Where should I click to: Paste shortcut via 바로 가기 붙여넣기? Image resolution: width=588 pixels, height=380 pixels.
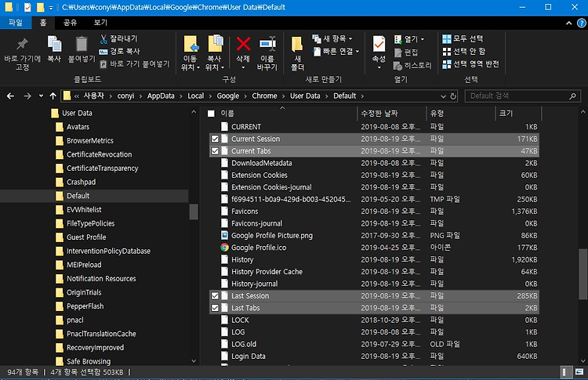[135, 64]
